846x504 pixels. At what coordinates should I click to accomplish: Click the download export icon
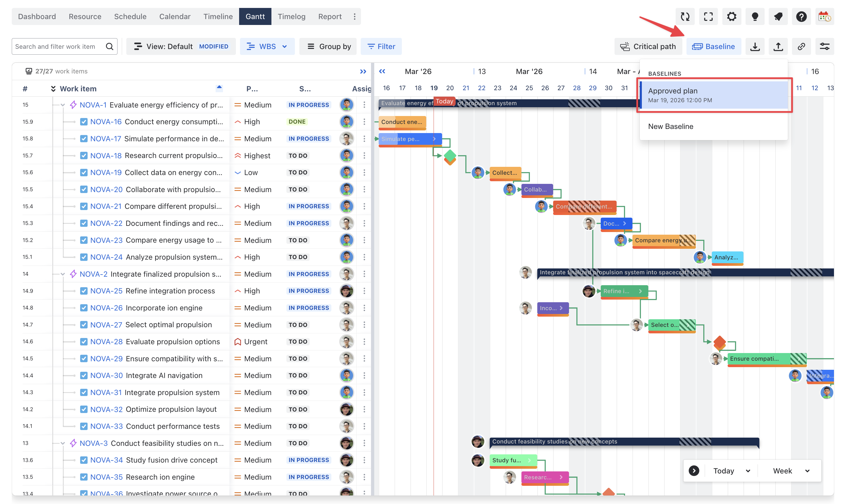point(755,46)
